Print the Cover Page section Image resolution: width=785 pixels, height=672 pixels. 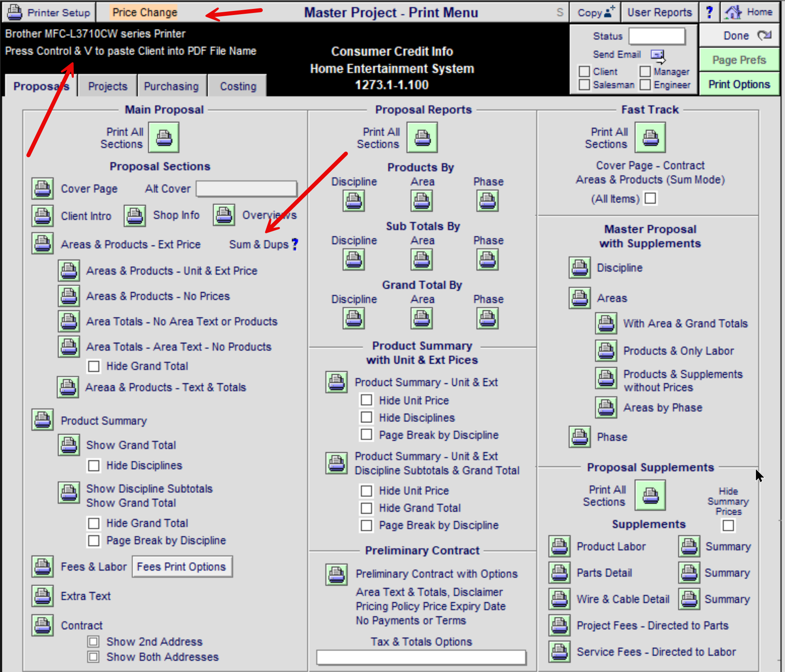point(43,188)
